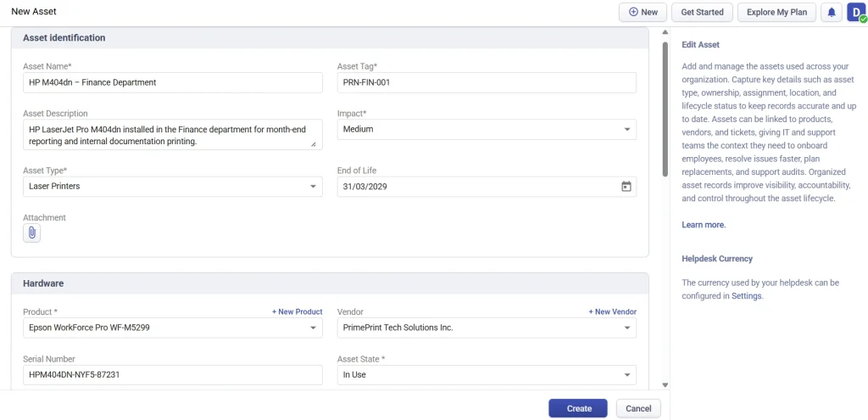
Task: Click into the Asset Description text area
Action: click(173, 135)
